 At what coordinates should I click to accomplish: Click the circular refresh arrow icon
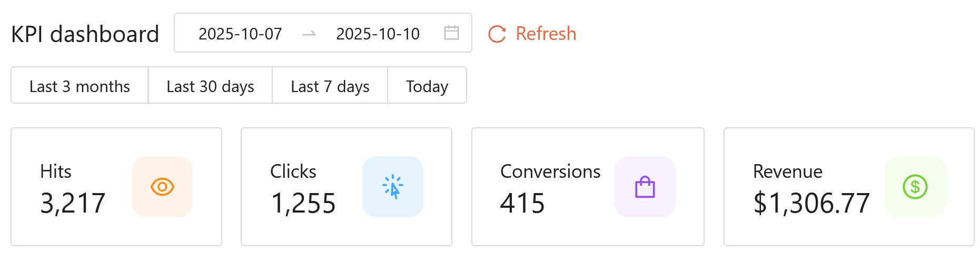497,34
